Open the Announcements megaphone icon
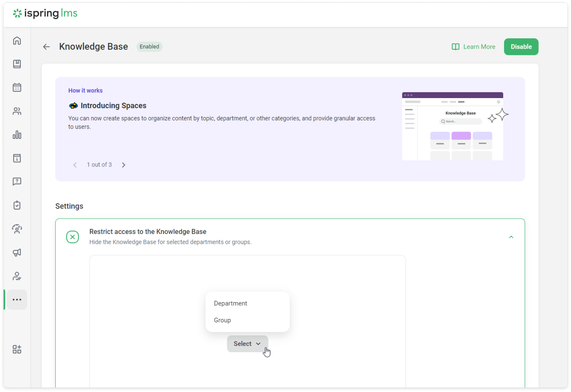This screenshot has width=571, height=392. 17,253
